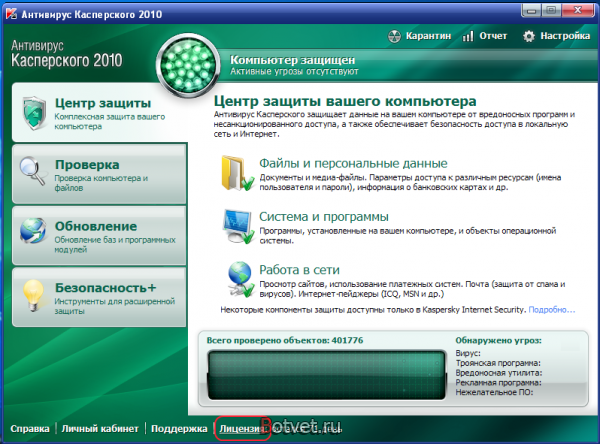Click the Вредоносная утилита: counter line
This screenshot has width=600, height=444.
tap(499, 373)
